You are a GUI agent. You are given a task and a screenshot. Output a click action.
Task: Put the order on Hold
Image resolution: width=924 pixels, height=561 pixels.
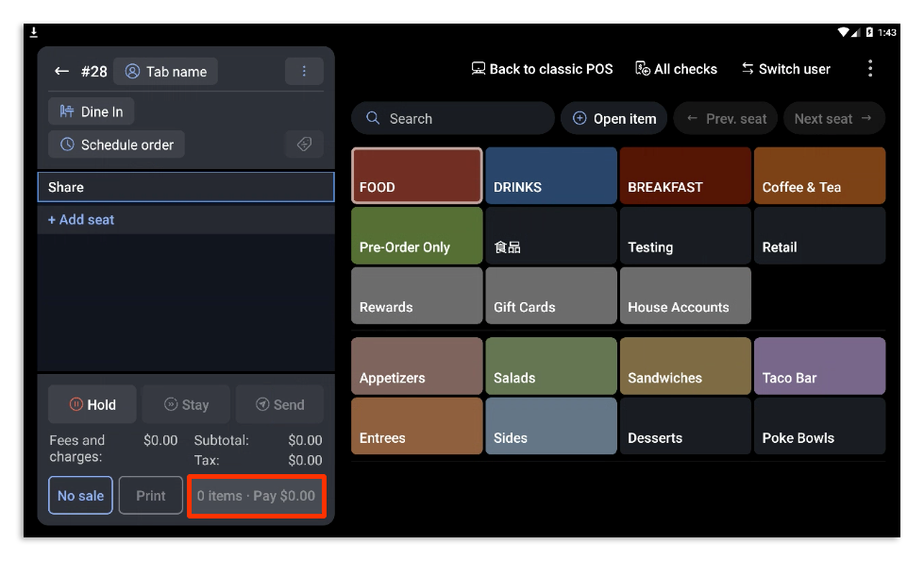pyautogui.click(x=92, y=404)
